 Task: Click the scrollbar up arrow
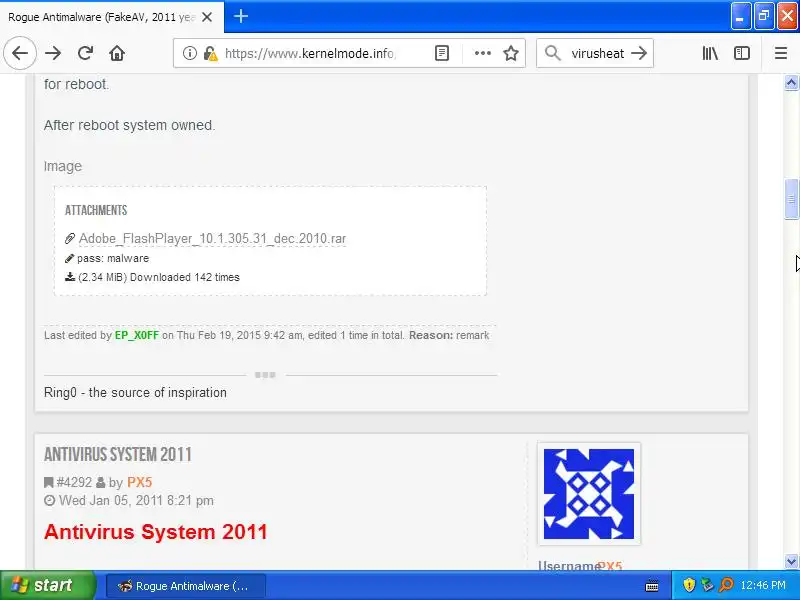(x=791, y=83)
